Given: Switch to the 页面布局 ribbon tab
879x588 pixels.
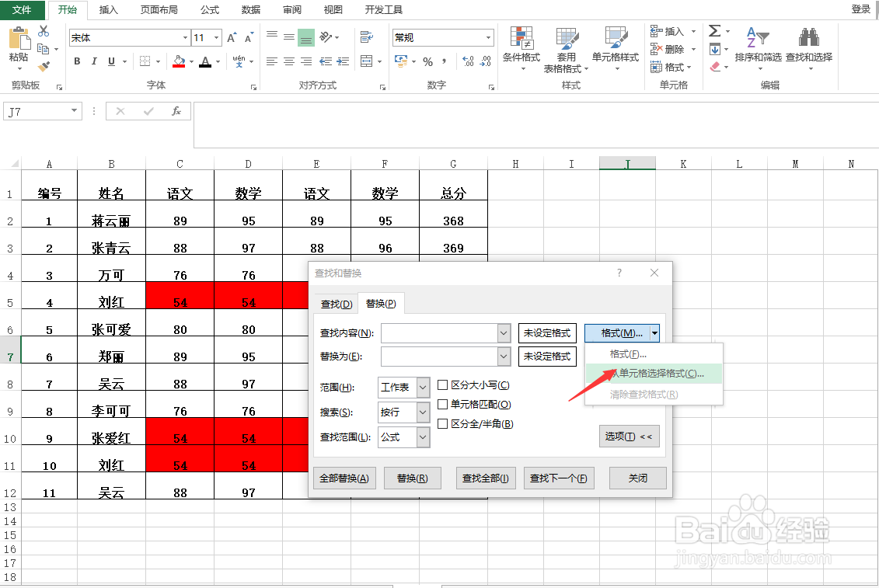Looking at the screenshot, I should pyautogui.click(x=159, y=9).
